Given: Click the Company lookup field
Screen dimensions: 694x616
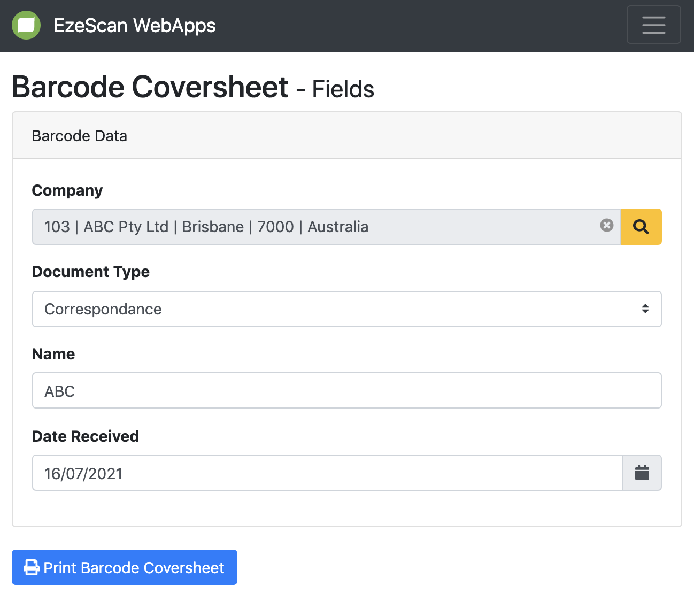Looking at the screenshot, I should click(326, 227).
